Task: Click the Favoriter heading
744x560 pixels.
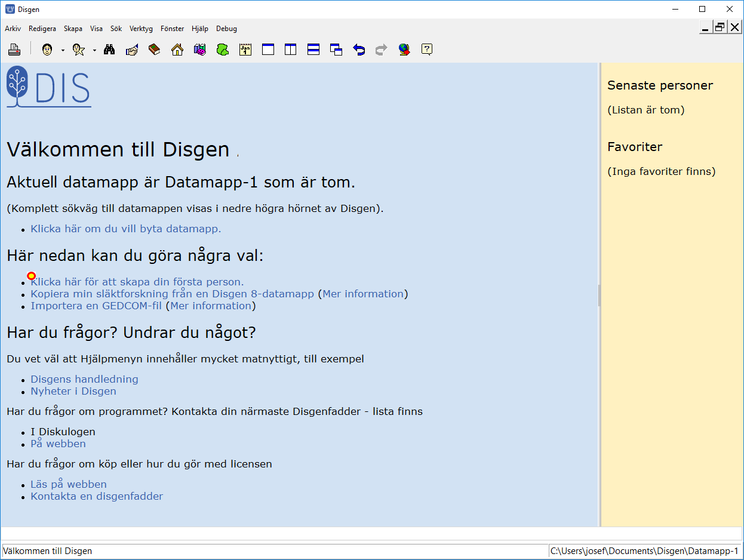Action: coord(635,147)
